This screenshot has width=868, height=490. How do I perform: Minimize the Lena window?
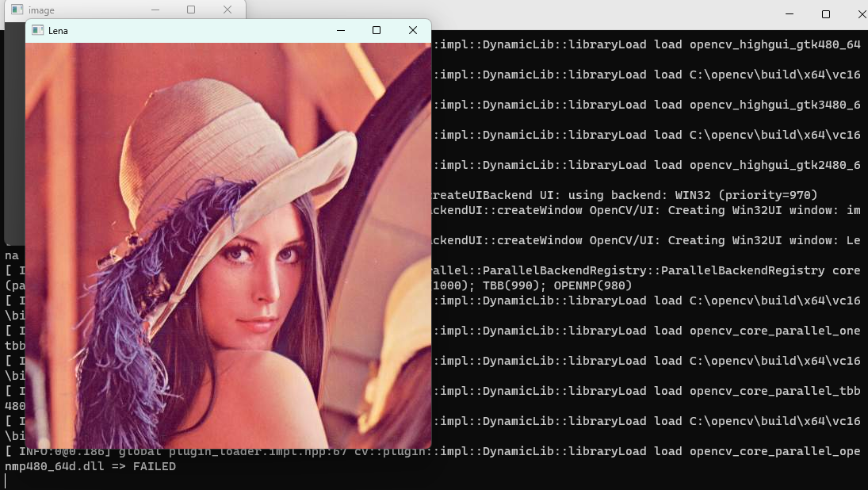pyautogui.click(x=341, y=30)
